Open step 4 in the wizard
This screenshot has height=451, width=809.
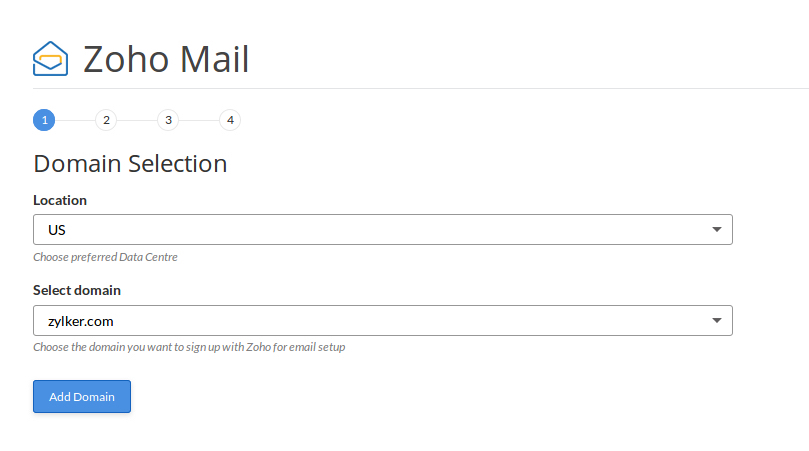[230, 120]
